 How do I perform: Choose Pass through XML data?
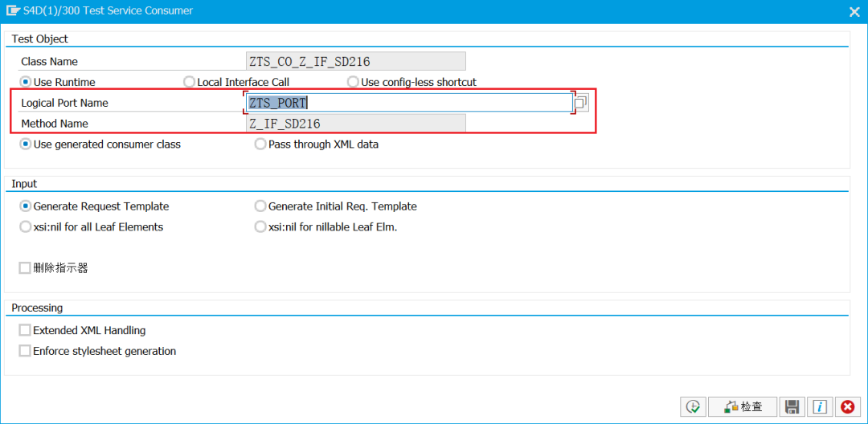pos(260,145)
